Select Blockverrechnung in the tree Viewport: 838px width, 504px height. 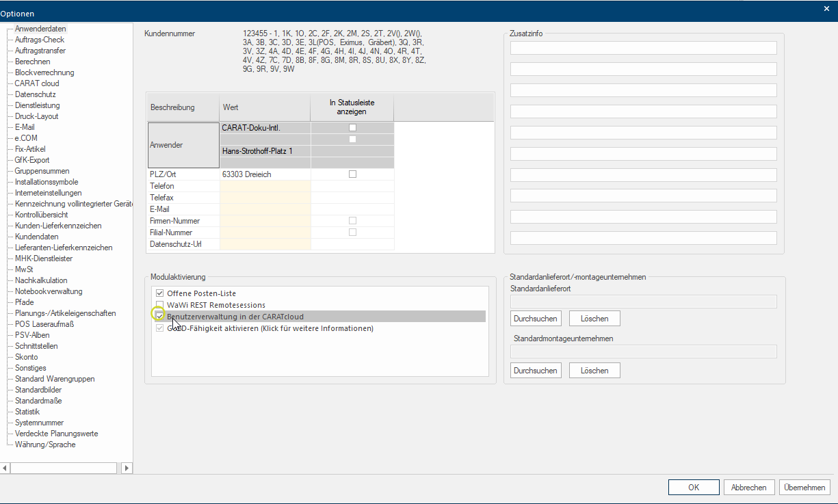(44, 72)
